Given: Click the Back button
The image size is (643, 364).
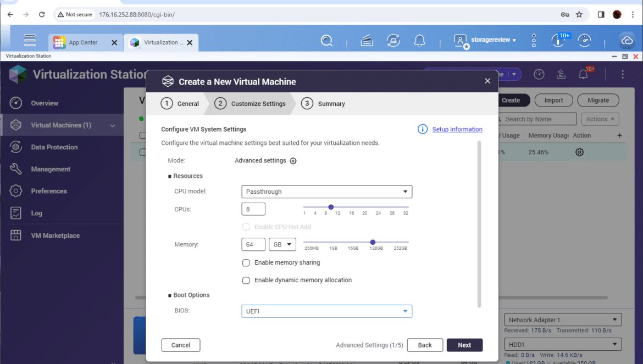Looking at the screenshot, I should tap(425, 345).
